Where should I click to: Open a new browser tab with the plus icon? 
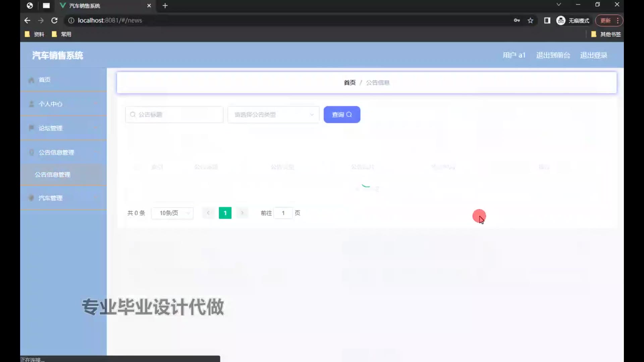[x=165, y=6]
